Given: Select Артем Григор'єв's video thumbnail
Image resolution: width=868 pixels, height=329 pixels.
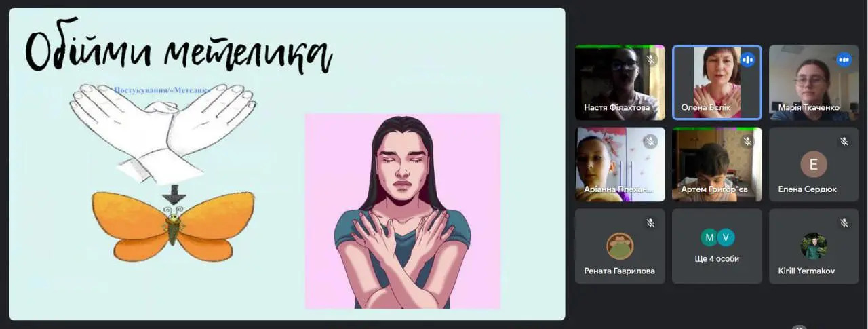Looking at the screenshot, I should pos(717,164).
